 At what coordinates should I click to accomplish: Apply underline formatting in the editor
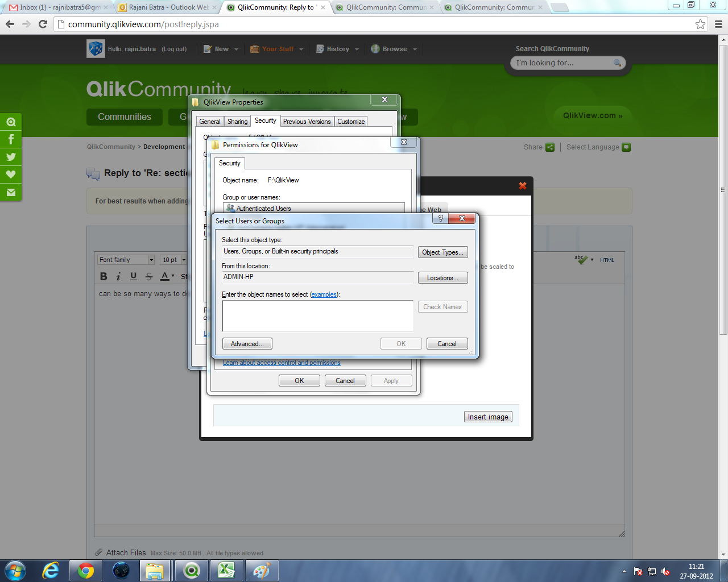click(x=134, y=276)
